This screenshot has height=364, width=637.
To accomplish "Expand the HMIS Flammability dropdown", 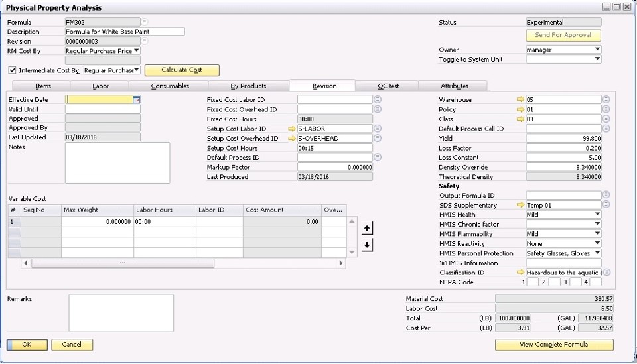I will point(597,234).
